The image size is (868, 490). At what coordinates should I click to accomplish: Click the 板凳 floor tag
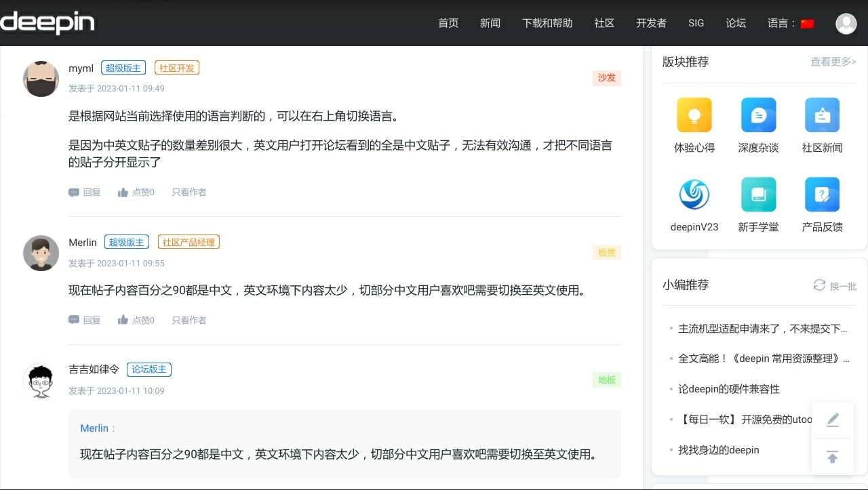(607, 253)
